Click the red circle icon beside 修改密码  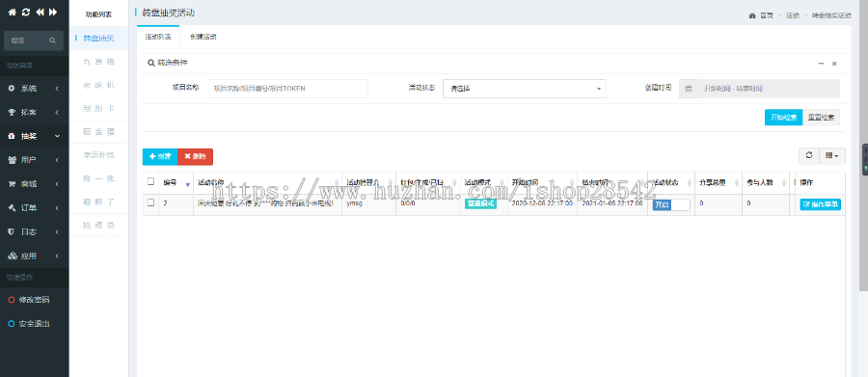coord(12,300)
